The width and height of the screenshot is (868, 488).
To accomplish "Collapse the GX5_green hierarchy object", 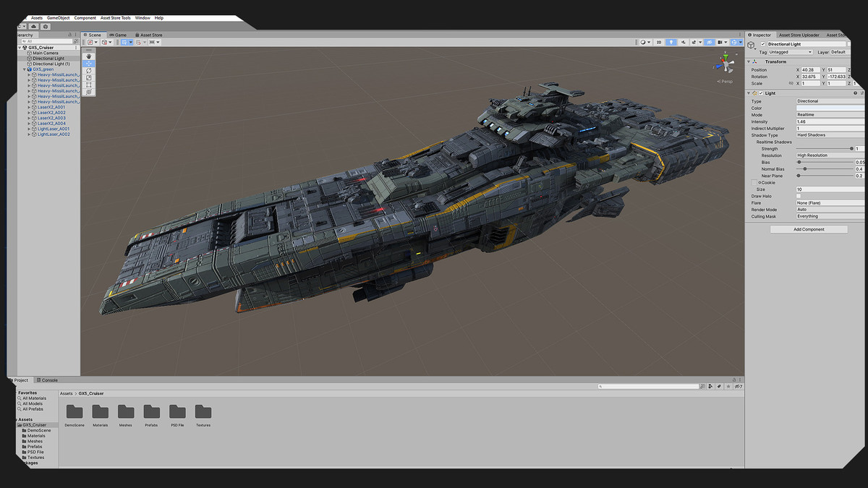I will pyautogui.click(x=25, y=69).
